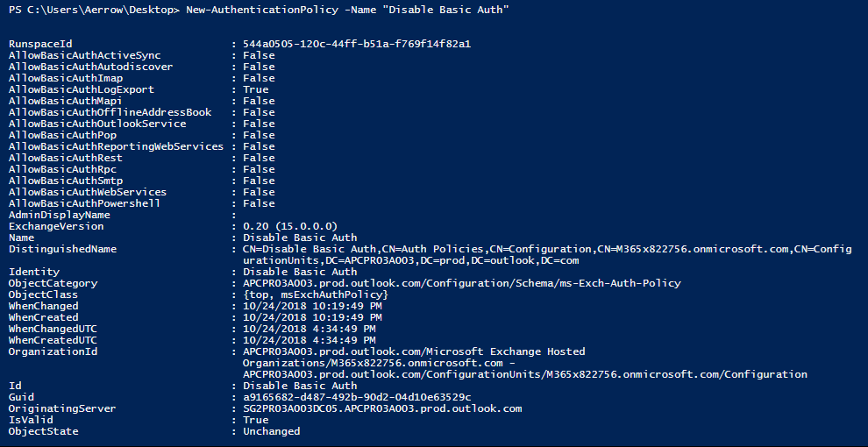Click the "Disable Basic Auth" quoted name parameter
The image size is (868, 447).
[x=445, y=10]
